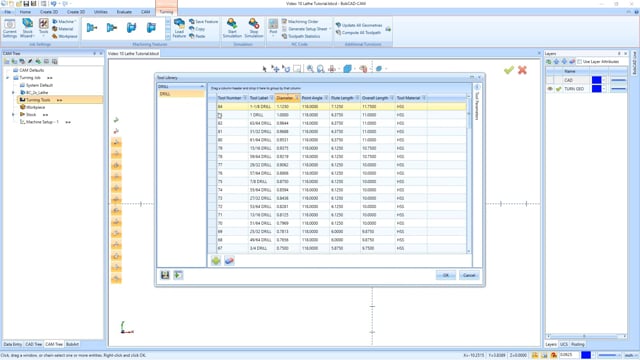This screenshot has width=640, height=360.
Task: Select the DRILL category in Tool Library list
Action: [181, 94]
